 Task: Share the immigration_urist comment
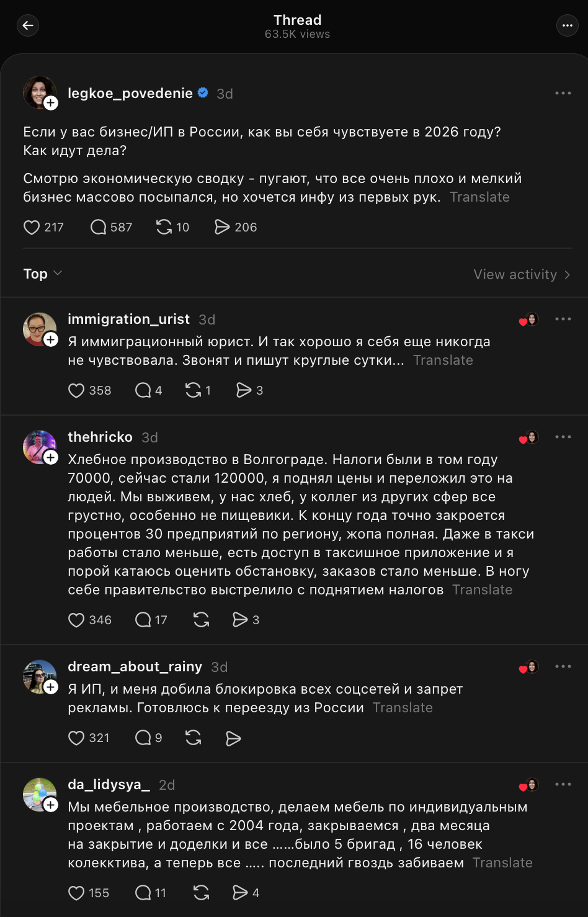[243, 391]
